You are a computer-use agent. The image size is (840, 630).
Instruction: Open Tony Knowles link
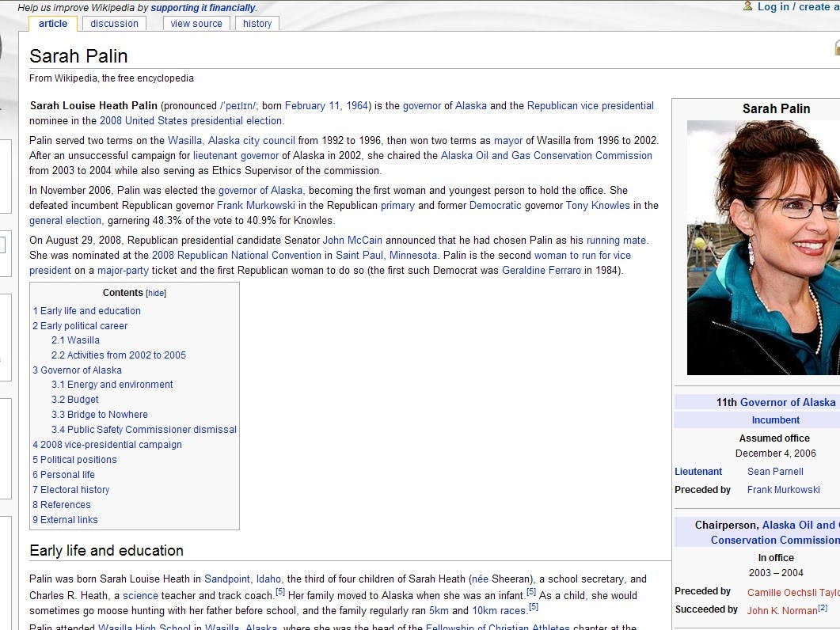click(x=598, y=205)
